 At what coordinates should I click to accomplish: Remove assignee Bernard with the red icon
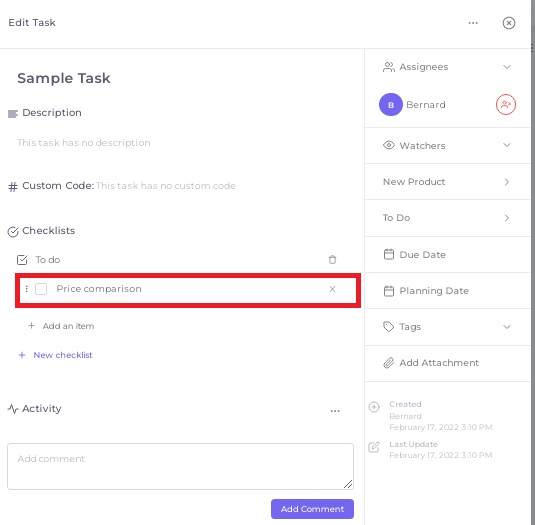click(x=506, y=104)
